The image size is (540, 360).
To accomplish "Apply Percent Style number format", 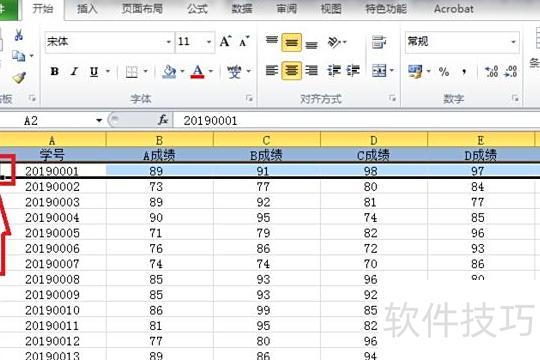I will tap(444, 71).
